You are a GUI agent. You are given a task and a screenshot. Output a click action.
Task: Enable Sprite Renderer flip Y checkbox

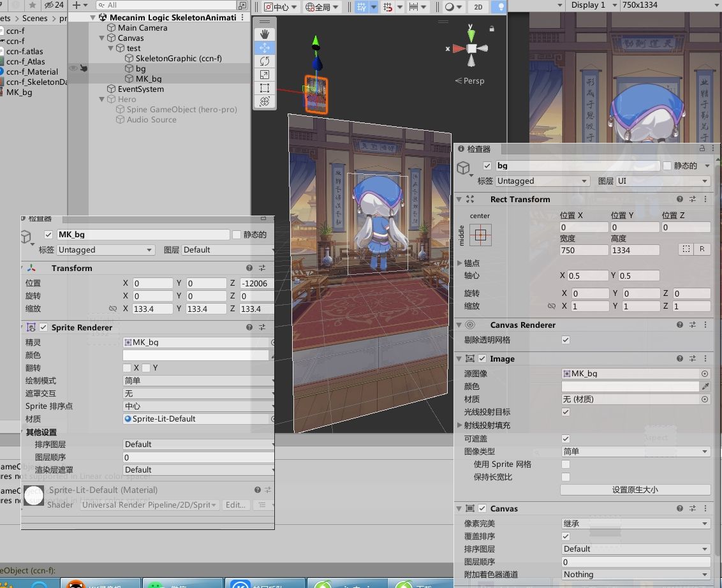[x=146, y=367]
